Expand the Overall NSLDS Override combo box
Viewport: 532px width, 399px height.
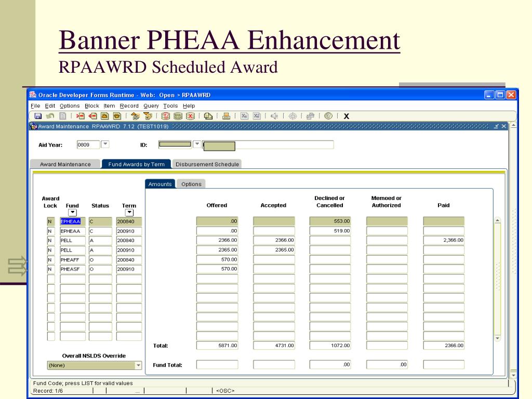point(138,365)
